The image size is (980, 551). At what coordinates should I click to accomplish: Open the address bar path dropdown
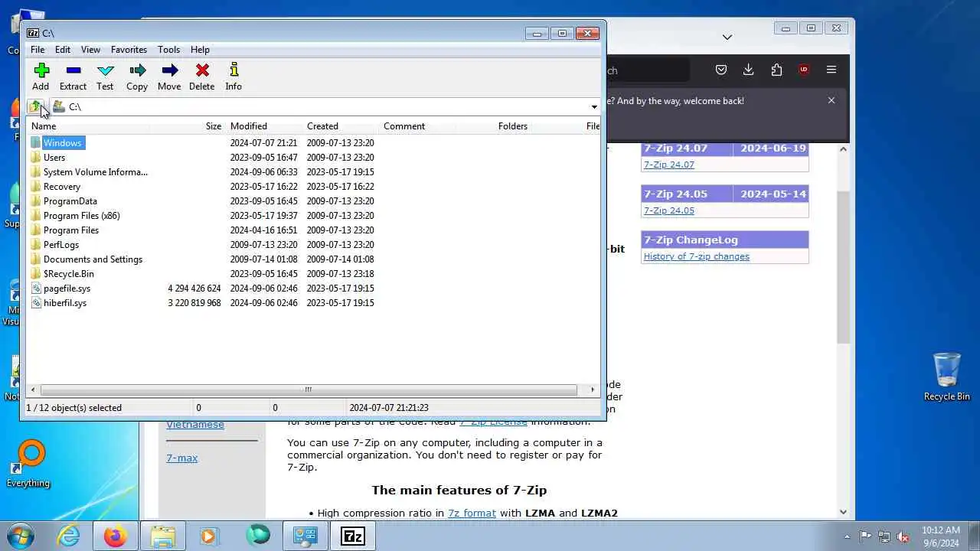pos(594,107)
